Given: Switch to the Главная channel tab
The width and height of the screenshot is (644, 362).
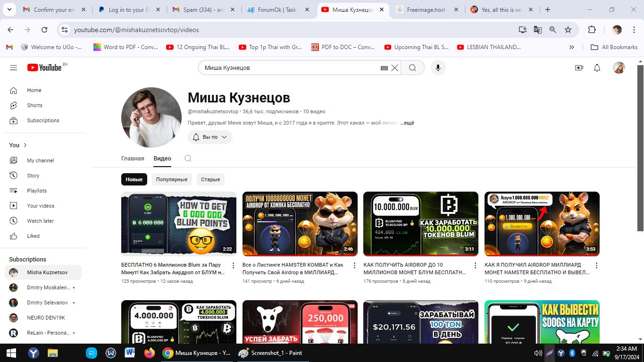Looking at the screenshot, I should [133, 159].
